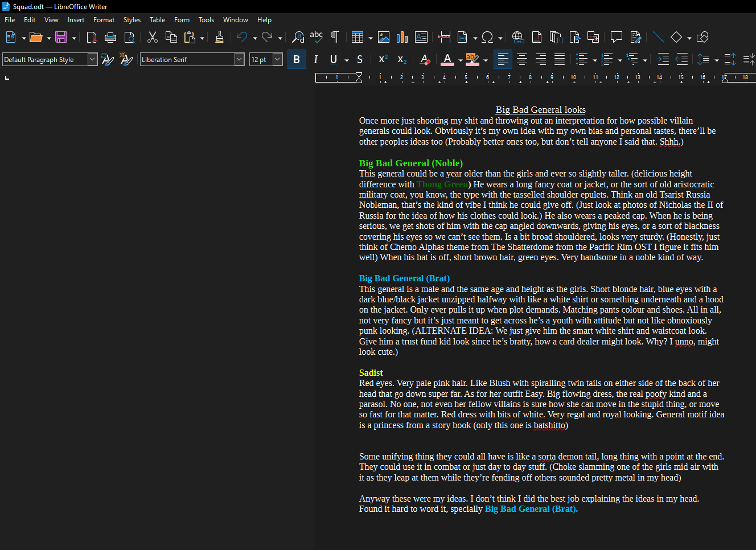756x550 pixels.
Task: Click the Open folder icon
Action: (x=35, y=38)
